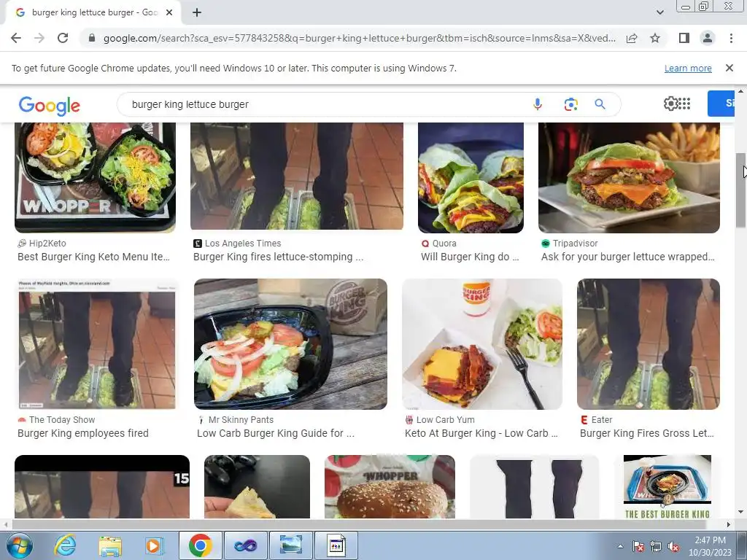Open 'The Best Burger King' tray thumbnail

pos(667,486)
